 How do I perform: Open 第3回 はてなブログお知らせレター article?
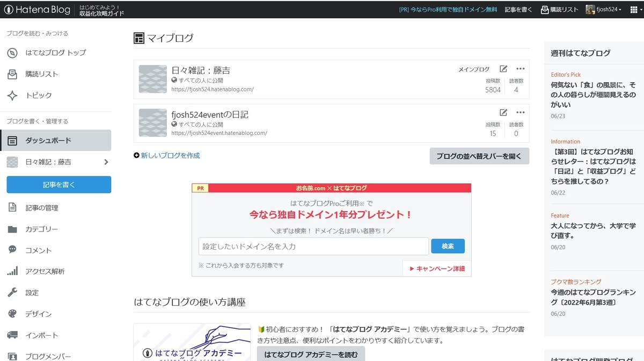click(593, 167)
